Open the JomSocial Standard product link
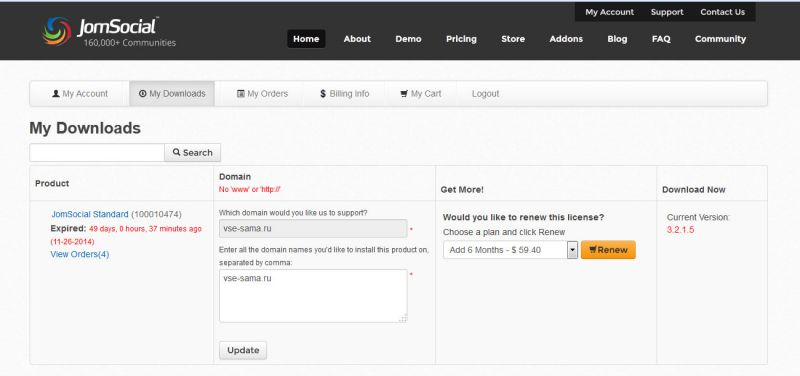This screenshot has height=376, width=800. point(90,214)
